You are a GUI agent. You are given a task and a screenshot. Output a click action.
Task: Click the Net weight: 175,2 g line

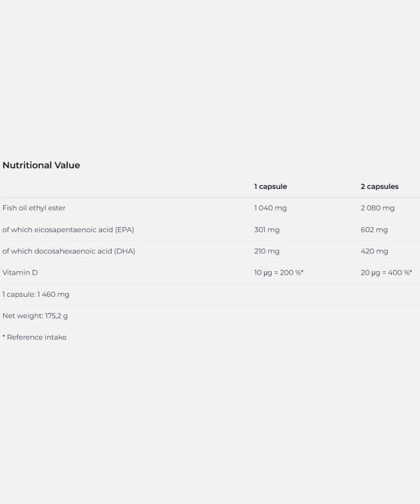click(35, 316)
